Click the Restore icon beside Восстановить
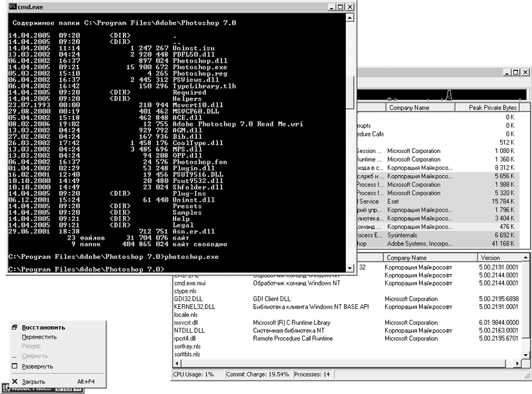The height and width of the screenshot is (394, 532). 14,327
